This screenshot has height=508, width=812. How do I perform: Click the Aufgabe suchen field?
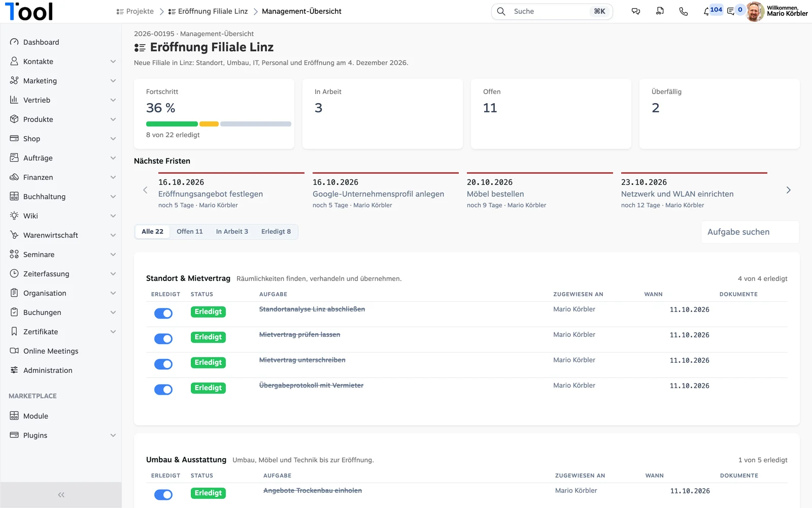pyautogui.click(x=750, y=232)
